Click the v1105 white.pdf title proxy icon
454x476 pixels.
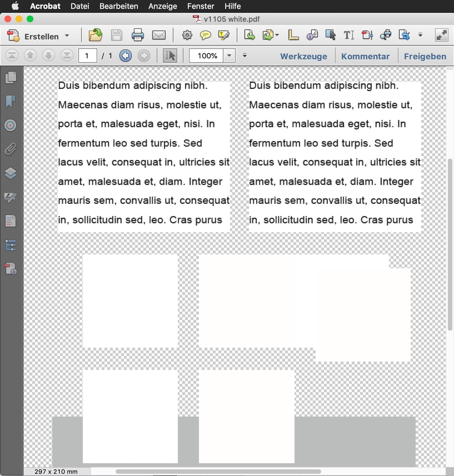(x=197, y=19)
